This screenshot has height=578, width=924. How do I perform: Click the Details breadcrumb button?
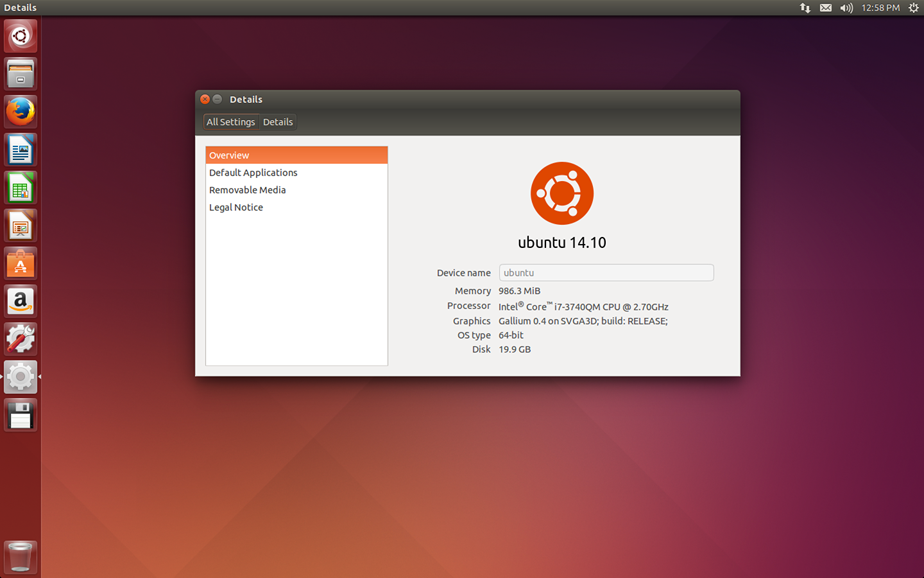(278, 122)
